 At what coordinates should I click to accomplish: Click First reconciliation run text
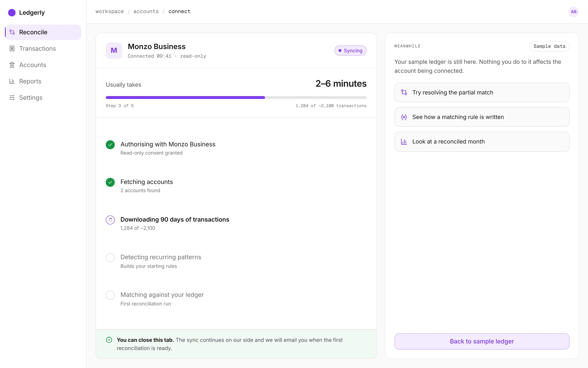(146, 304)
